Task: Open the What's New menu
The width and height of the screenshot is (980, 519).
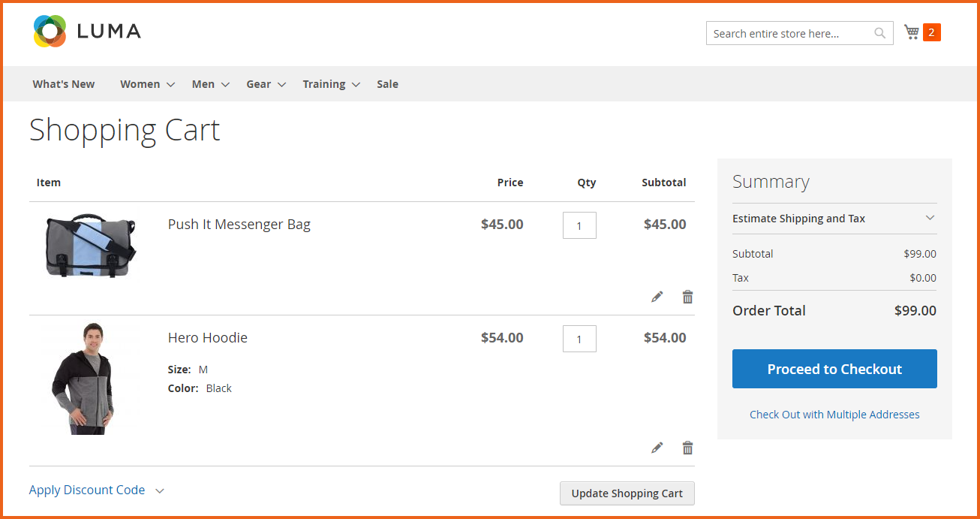Action: coord(63,84)
